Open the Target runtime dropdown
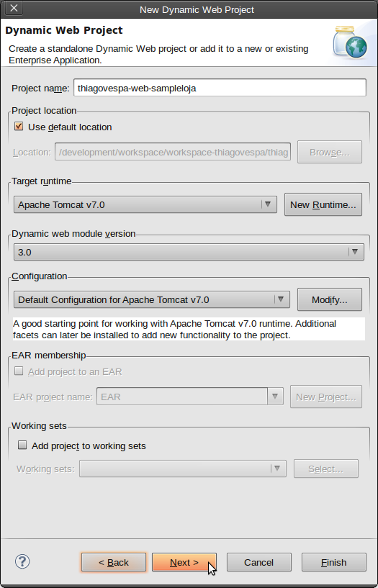The height and width of the screenshot is (588, 378). (x=145, y=204)
